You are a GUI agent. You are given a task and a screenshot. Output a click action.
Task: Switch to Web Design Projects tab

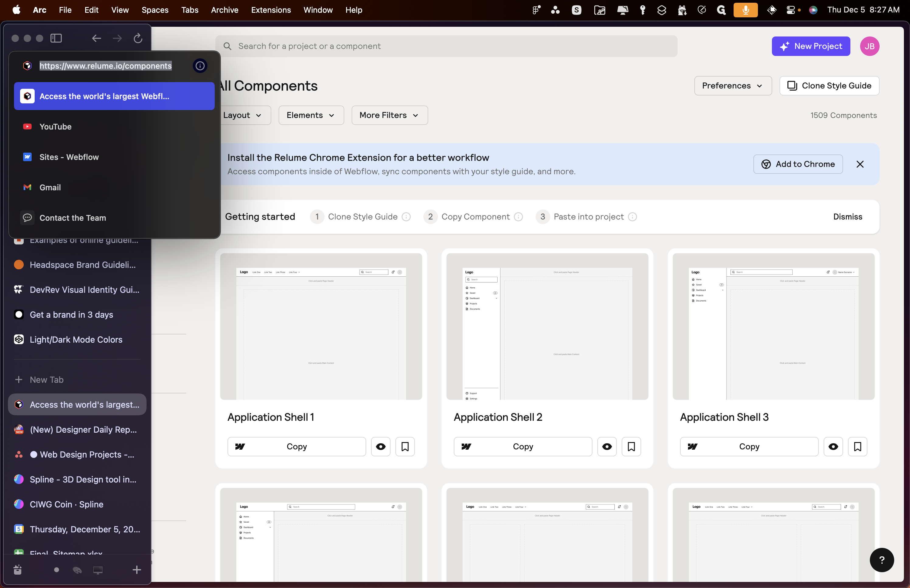77,454
